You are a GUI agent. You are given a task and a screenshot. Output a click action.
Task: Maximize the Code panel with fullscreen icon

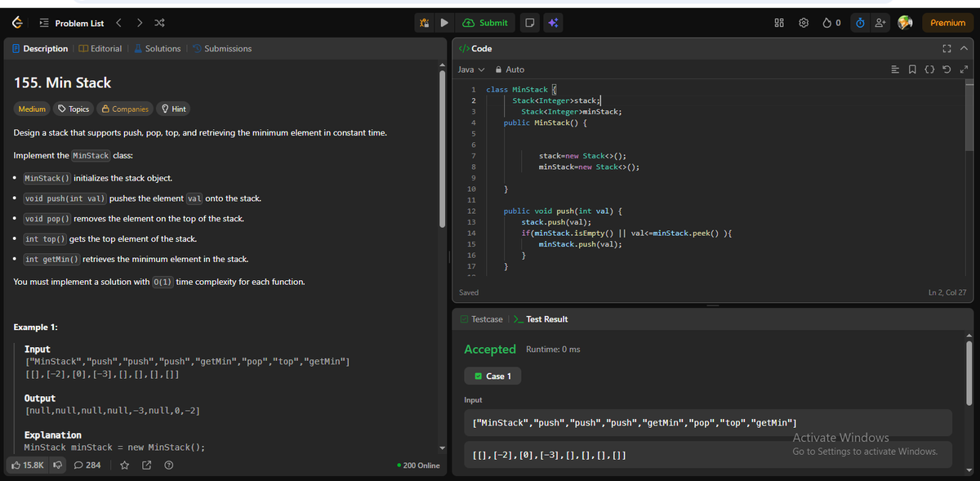pos(947,49)
